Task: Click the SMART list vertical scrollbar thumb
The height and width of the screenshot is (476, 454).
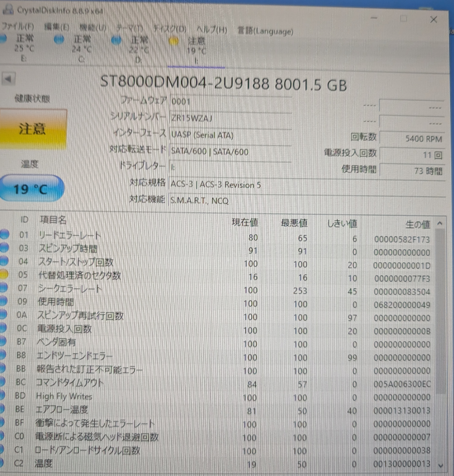Action: (440, 311)
